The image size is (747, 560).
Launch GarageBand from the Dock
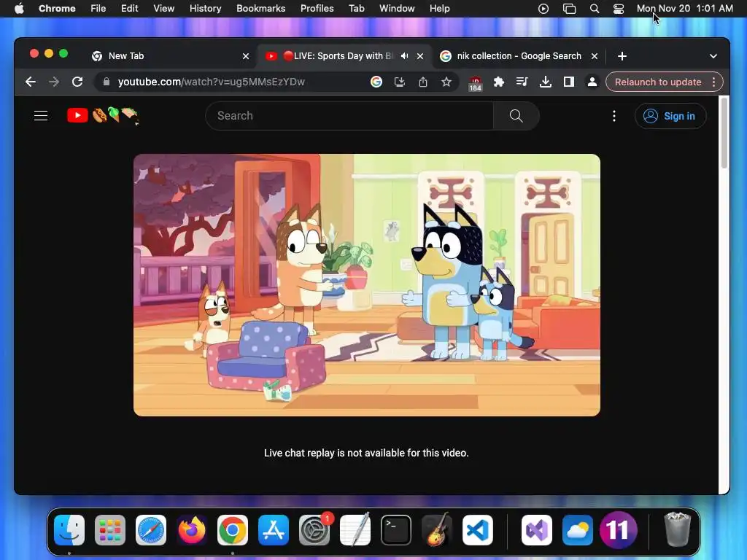click(437, 530)
